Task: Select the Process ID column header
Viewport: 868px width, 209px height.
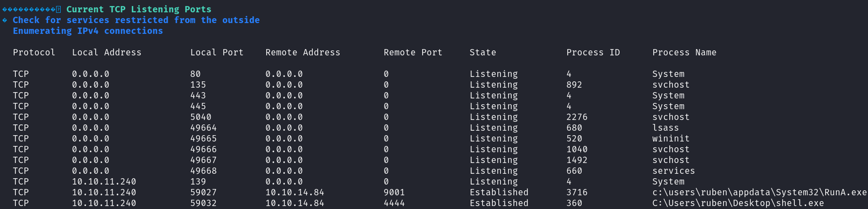Action: tap(593, 53)
